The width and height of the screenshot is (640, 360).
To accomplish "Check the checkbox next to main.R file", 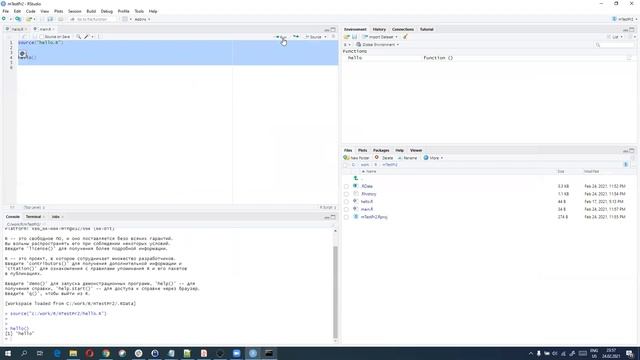I will 346,209.
